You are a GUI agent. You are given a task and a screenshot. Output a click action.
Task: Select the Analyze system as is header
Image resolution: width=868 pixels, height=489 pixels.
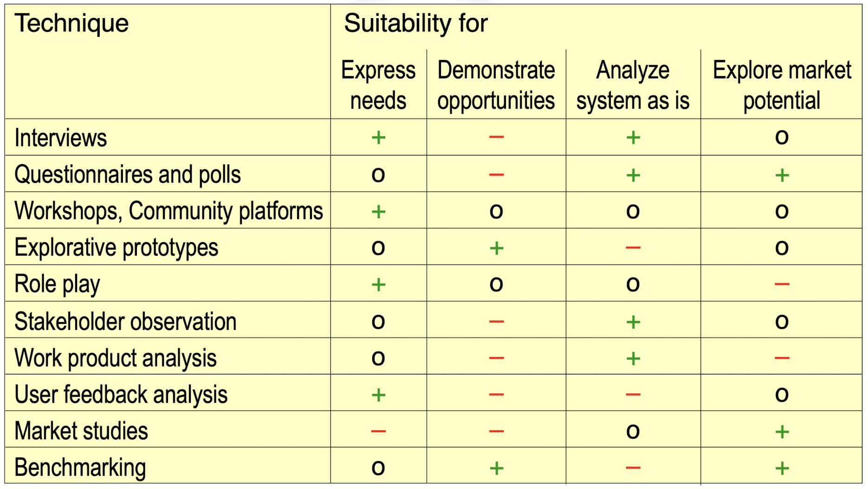coord(633,85)
